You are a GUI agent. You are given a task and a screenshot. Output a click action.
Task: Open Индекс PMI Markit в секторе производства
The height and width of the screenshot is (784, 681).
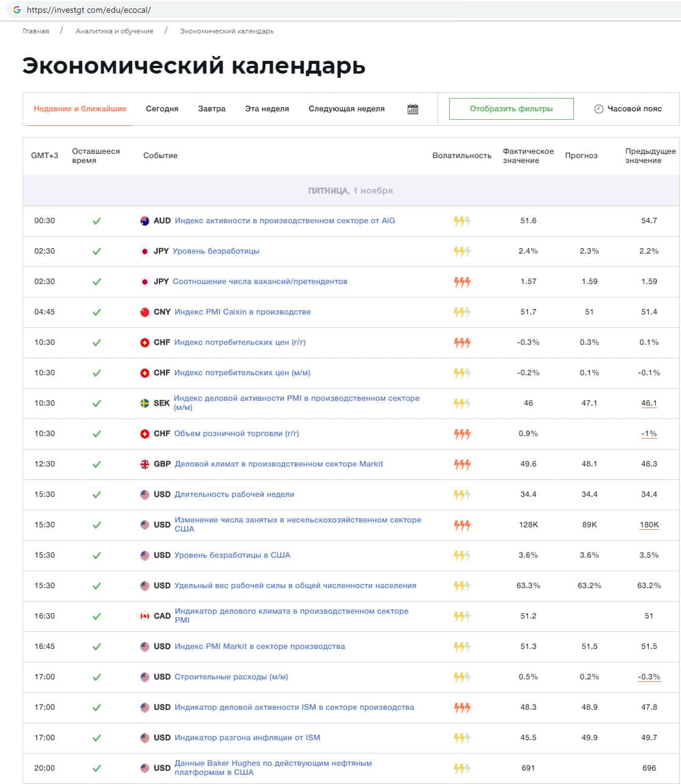coord(260,647)
